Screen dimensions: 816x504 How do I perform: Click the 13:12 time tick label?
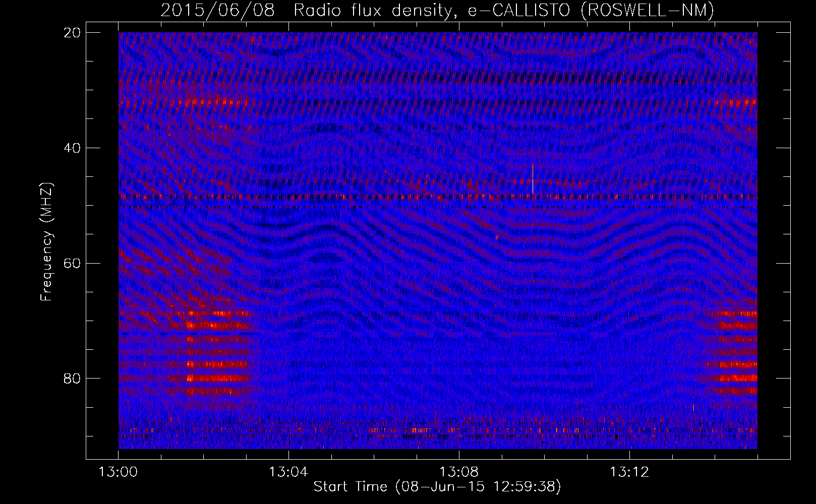click(629, 472)
